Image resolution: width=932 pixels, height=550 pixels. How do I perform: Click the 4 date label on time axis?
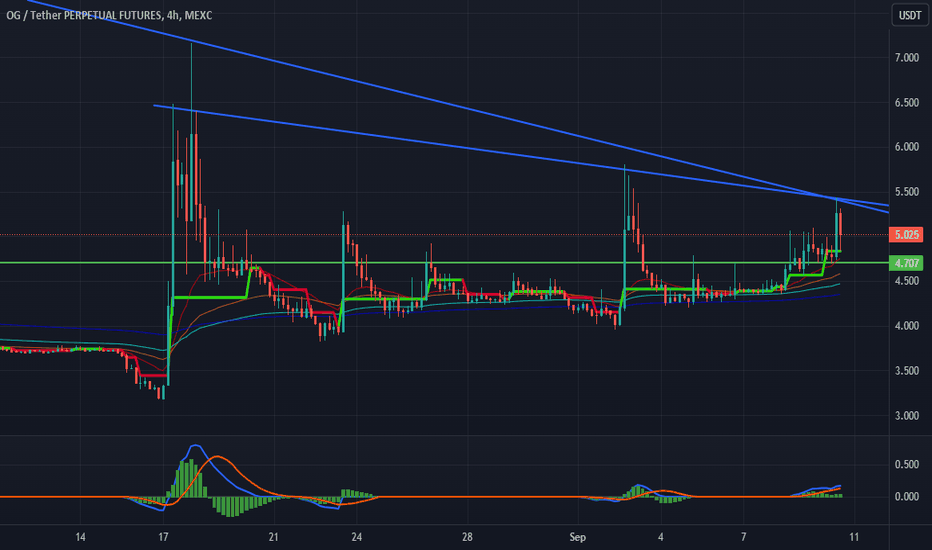tap(660, 537)
